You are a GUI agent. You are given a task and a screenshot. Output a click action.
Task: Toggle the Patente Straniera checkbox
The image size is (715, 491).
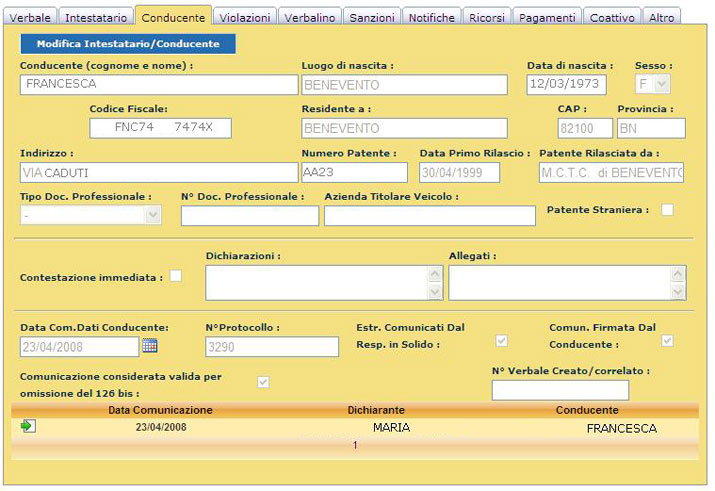point(667,210)
